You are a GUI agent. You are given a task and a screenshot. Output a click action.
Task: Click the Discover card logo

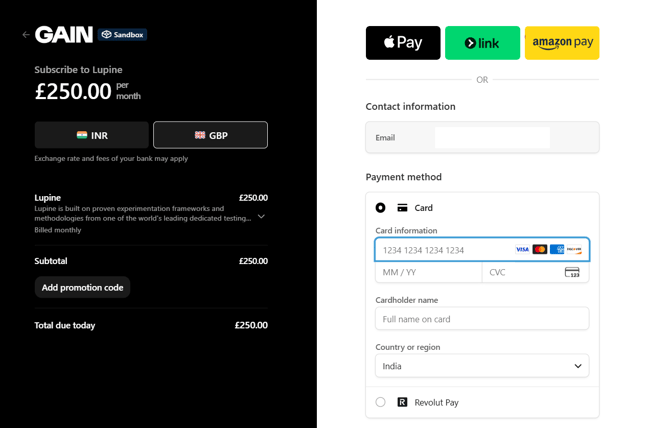(x=574, y=249)
